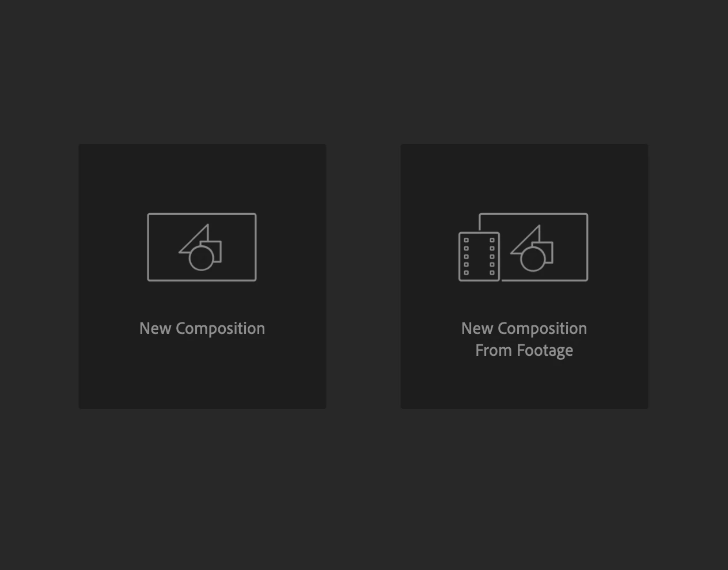The image size is (728, 570).
Task: Click empty area below New Composition label
Action: [x=202, y=374]
